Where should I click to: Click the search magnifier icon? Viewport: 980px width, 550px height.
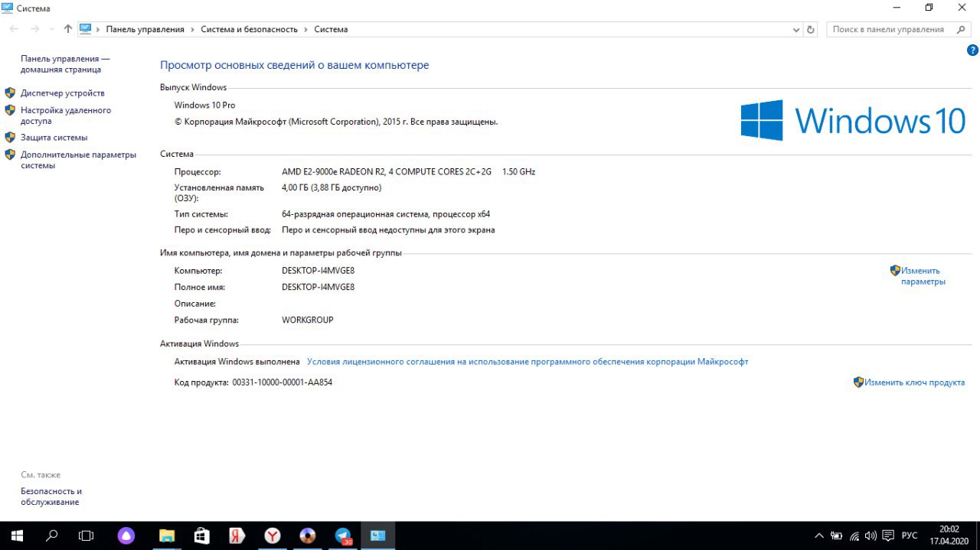pos(962,29)
